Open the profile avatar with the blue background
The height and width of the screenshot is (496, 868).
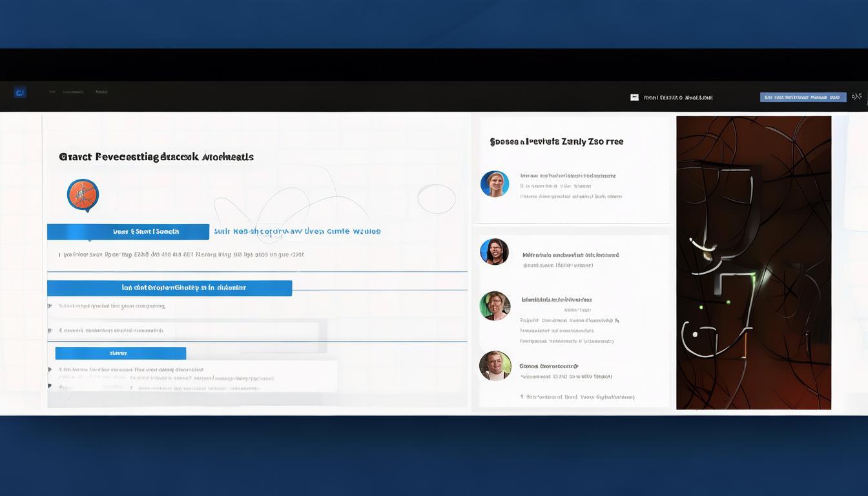coord(495,184)
